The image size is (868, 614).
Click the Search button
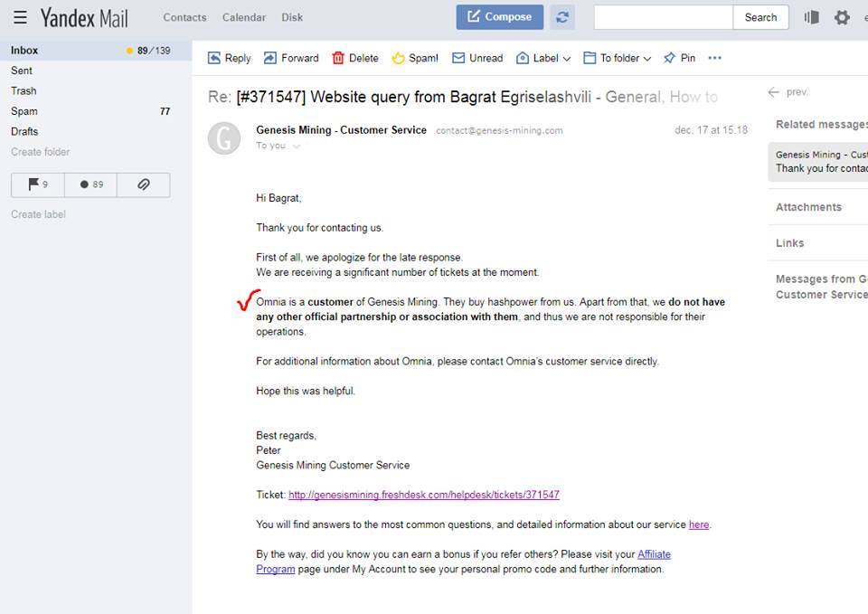point(760,17)
